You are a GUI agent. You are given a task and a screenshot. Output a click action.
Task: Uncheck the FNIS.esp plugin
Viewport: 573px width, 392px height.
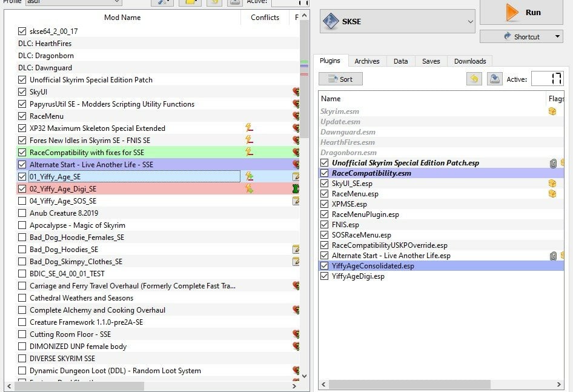click(x=324, y=225)
